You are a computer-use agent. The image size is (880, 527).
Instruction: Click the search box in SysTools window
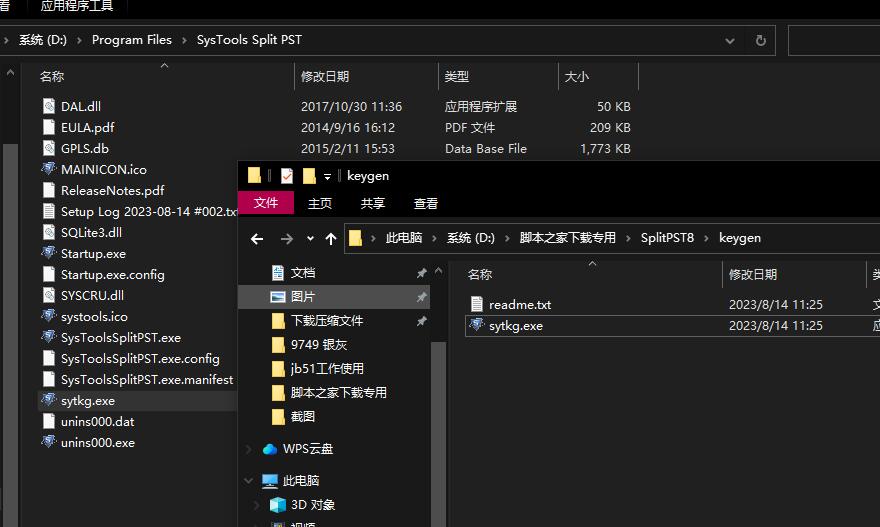(835, 40)
